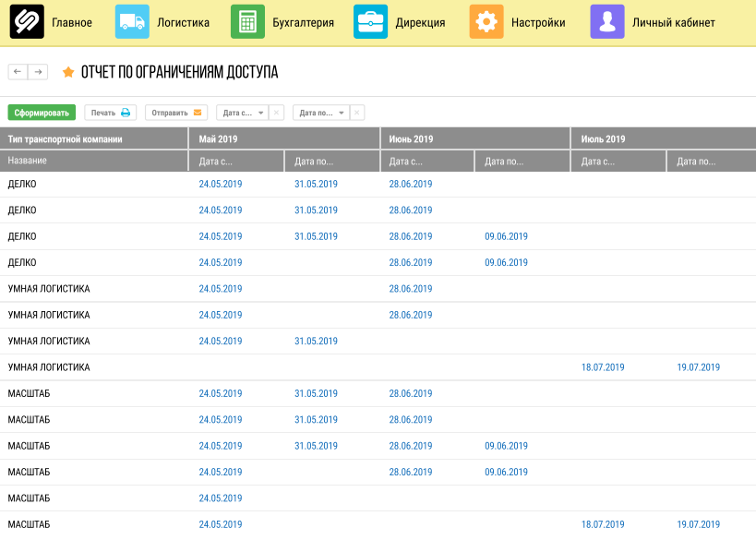756x540 pixels.
Task: Expand the Дата с... toolbar dropdown
Action: 243,113
